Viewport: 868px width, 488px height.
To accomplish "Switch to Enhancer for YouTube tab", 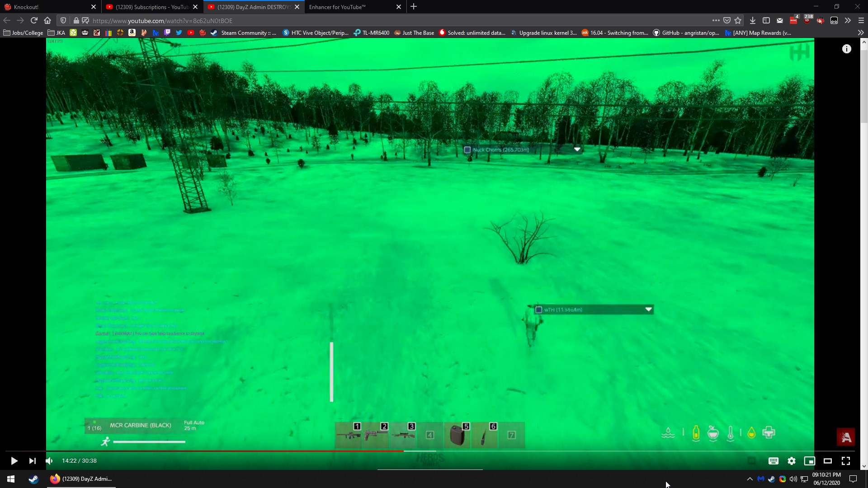I will [355, 7].
